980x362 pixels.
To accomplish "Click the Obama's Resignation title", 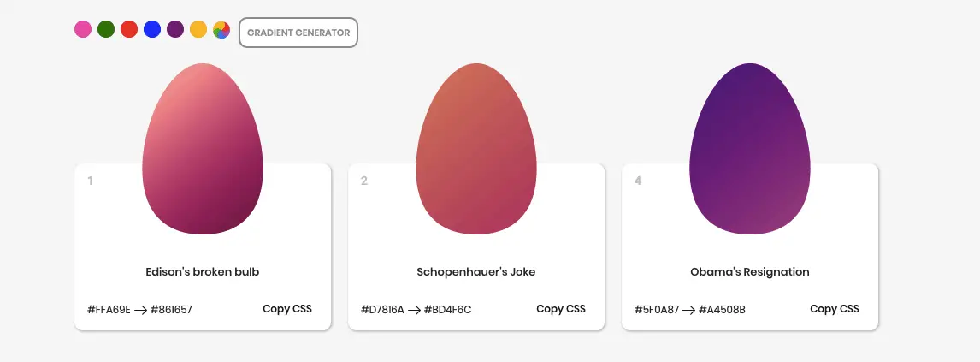I will point(750,272).
